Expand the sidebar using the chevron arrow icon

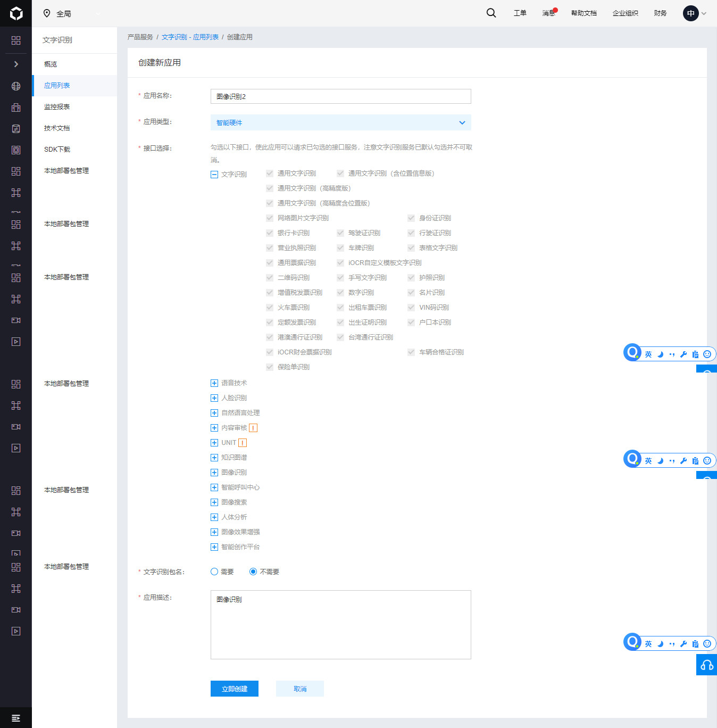(x=16, y=64)
